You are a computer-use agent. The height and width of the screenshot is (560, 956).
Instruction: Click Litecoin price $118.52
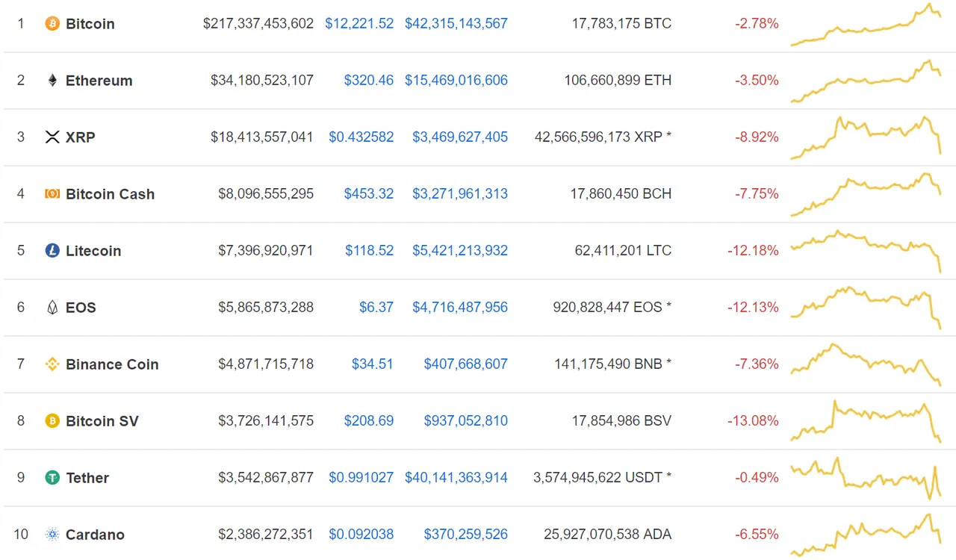(x=370, y=251)
